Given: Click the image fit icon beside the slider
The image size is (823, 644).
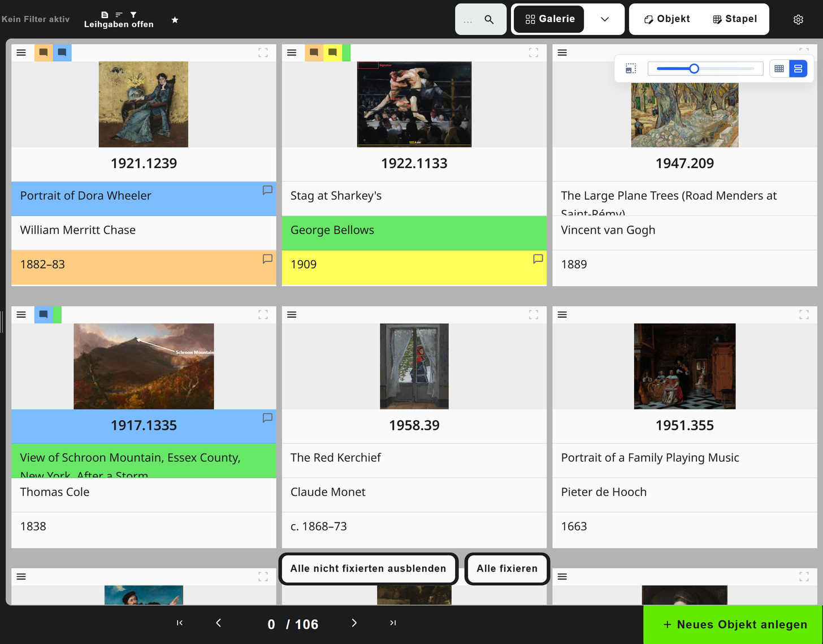Looking at the screenshot, I should pos(631,68).
